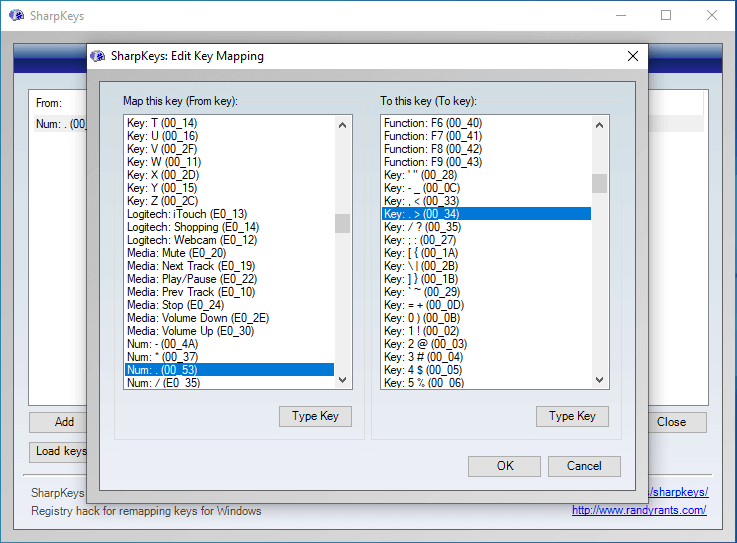Screen dimensions: 737x543
Task: Select 'Key: 4 $ (00_05)' in To list
Action: pos(486,370)
